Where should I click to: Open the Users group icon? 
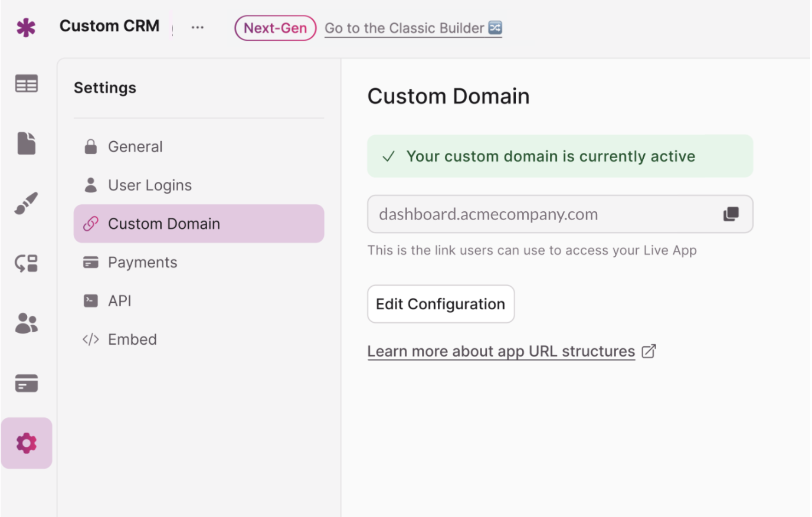point(27,323)
